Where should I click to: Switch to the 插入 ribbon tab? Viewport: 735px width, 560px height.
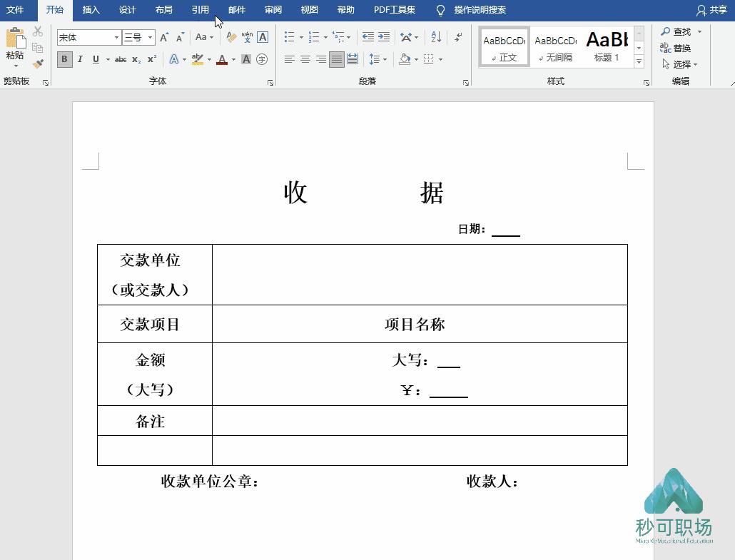[91, 10]
